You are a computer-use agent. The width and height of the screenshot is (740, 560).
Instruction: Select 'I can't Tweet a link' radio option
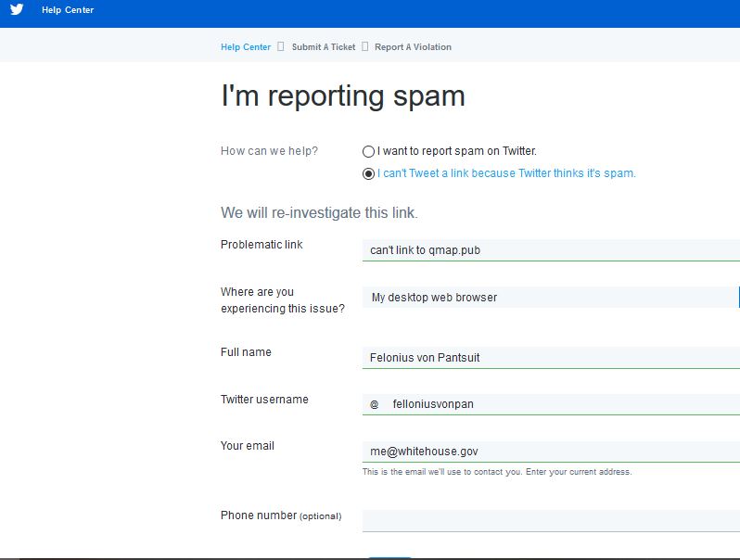pos(368,173)
